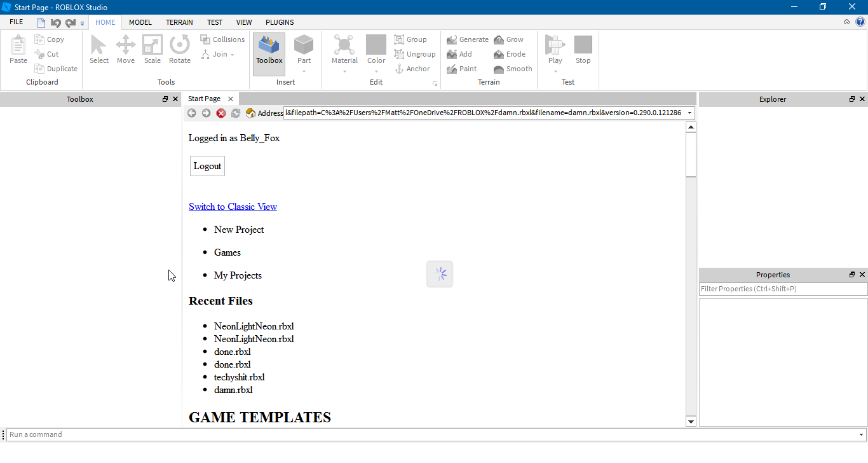Switch to the VIEW ribbon tab

click(x=244, y=22)
